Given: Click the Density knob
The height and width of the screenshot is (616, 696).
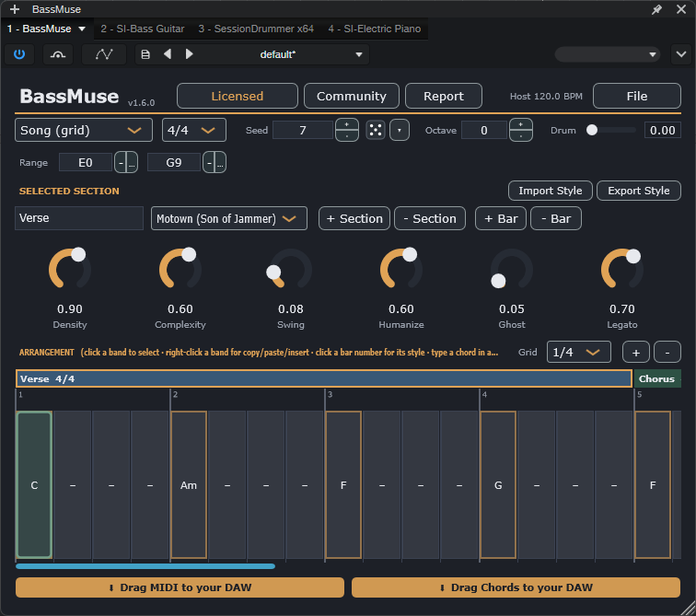Looking at the screenshot, I should click(x=70, y=270).
